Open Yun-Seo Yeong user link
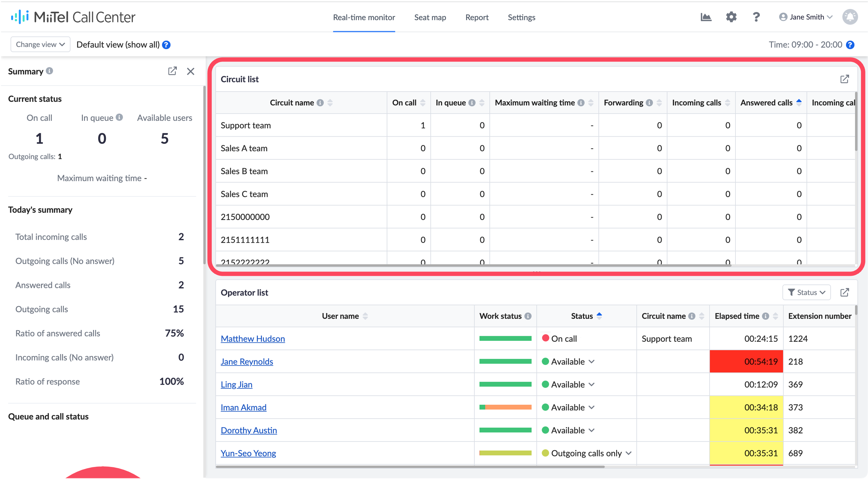Screen dimensions: 868x479 click(x=248, y=453)
